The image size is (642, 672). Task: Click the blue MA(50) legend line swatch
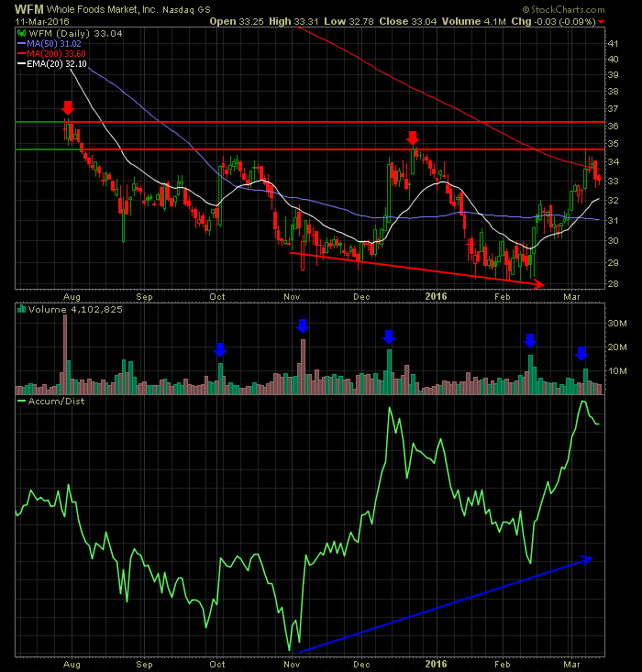[x=21, y=44]
